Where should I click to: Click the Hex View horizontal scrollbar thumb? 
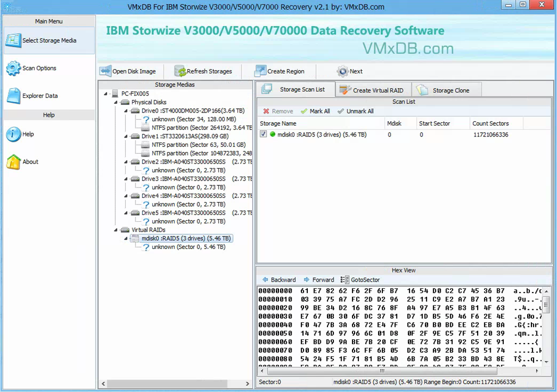[382, 371]
